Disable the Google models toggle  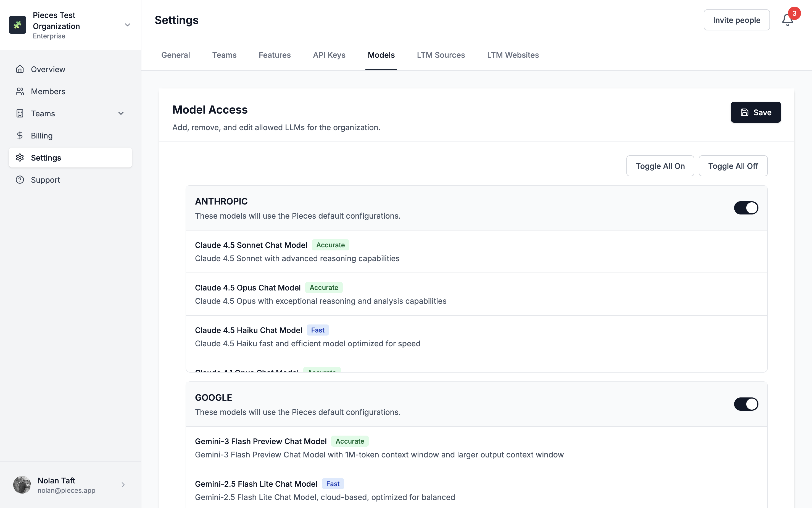click(x=745, y=404)
